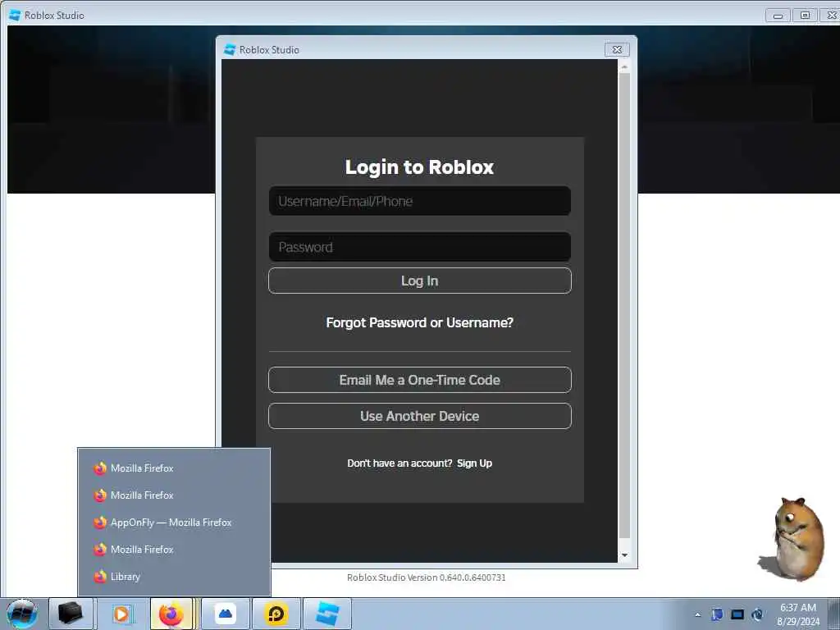The width and height of the screenshot is (840, 630).
Task: Click the yellow circular taskbar icon
Action: coord(276,614)
